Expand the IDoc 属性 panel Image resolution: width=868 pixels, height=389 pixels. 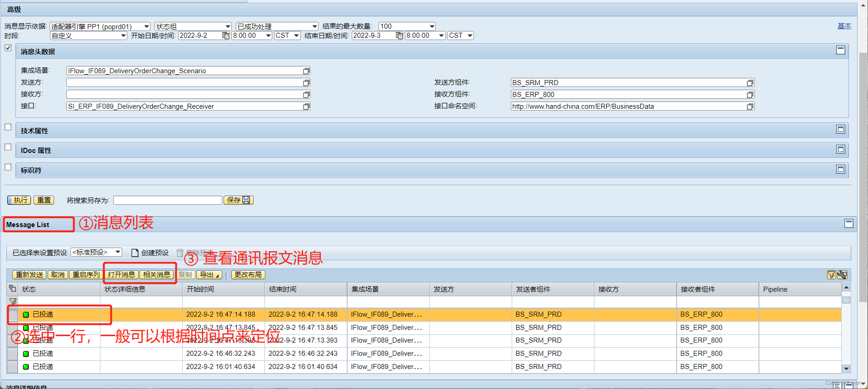(x=841, y=149)
